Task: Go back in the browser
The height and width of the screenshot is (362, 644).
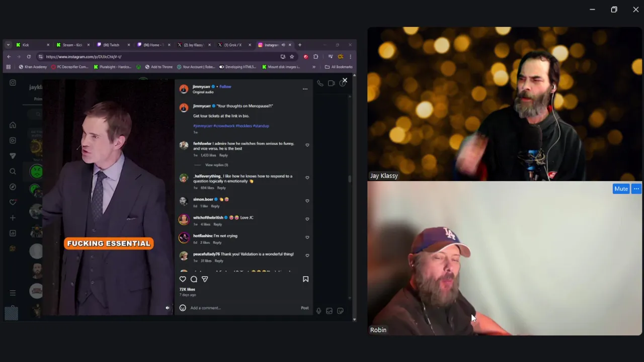Action: click(x=9, y=56)
